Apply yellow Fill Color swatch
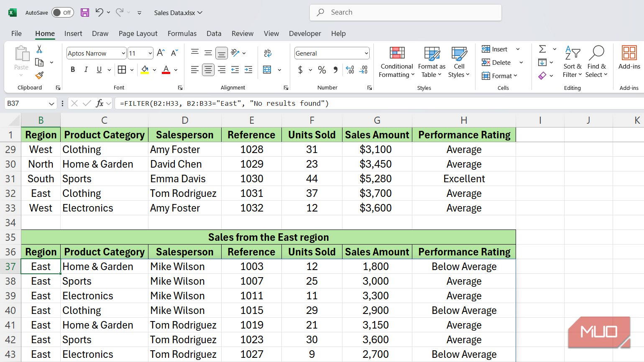 [145, 70]
